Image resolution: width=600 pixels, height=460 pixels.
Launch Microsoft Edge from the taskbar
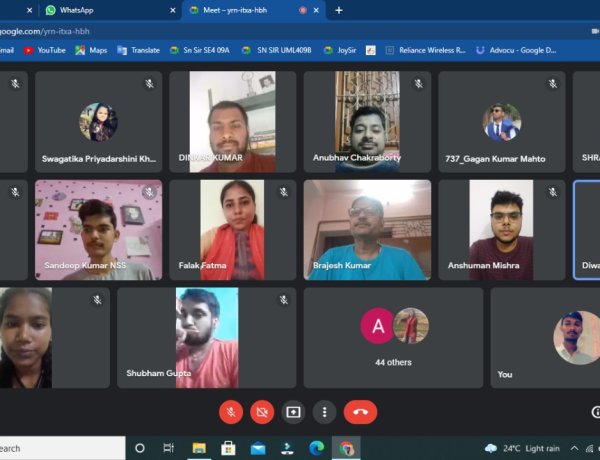(316, 448)
